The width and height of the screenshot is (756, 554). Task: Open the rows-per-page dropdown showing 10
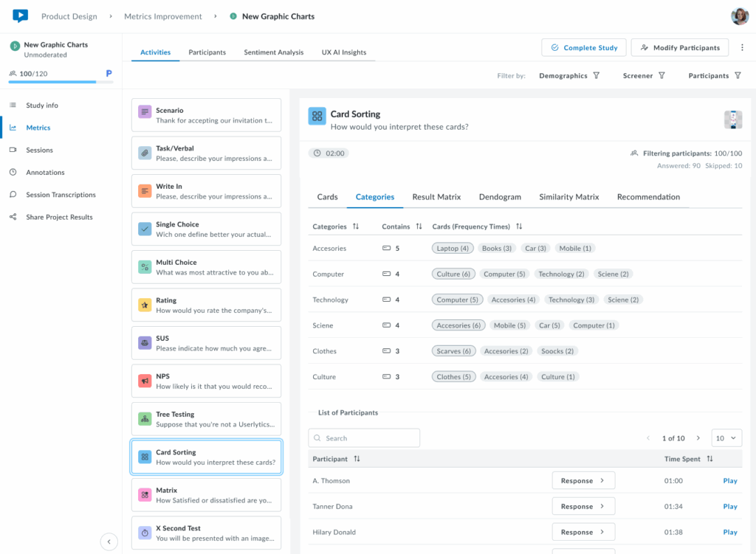[x=726, y=438]
